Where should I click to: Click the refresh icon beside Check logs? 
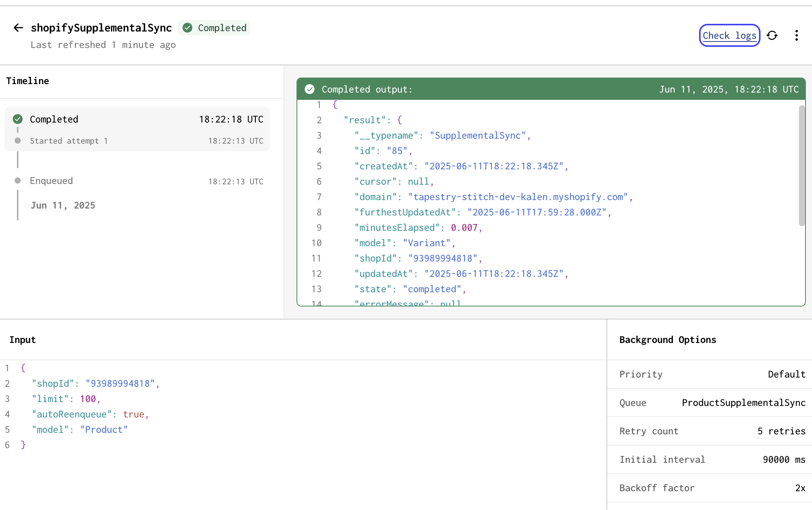click(x=772, y=35)
